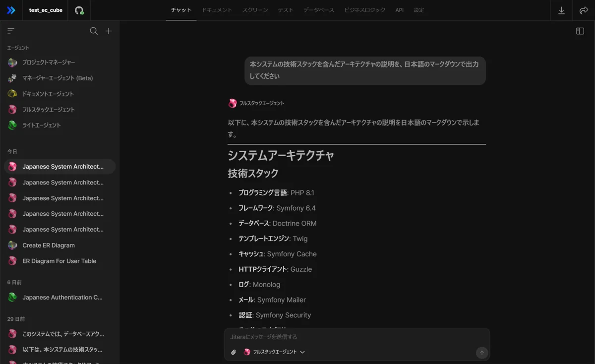
Task: Switch to チャット tab
Action: point(181,10)
